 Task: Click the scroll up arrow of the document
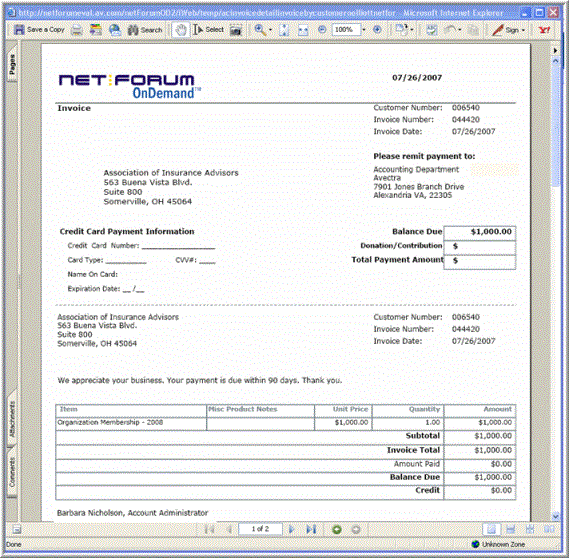556,61
